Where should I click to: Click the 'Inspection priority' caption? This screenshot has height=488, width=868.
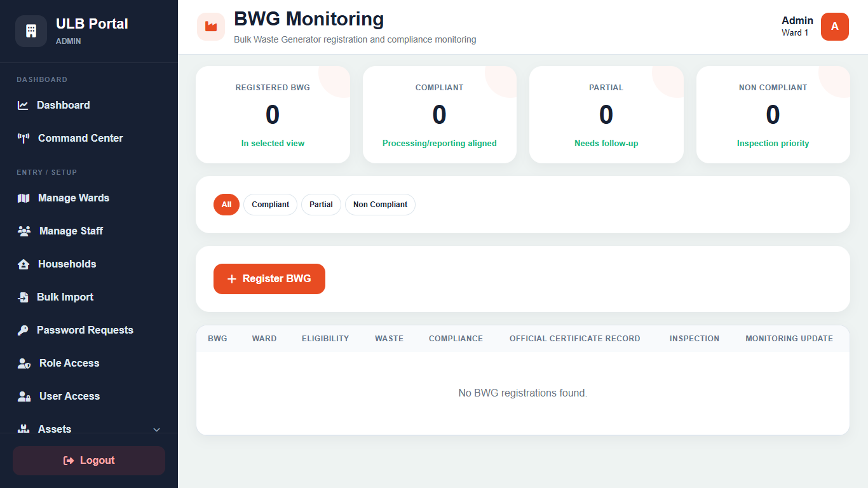tap(773, 144)
